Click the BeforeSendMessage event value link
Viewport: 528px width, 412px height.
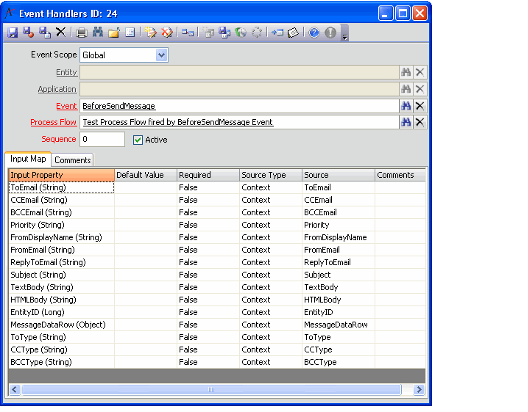[x=119, y=106]
